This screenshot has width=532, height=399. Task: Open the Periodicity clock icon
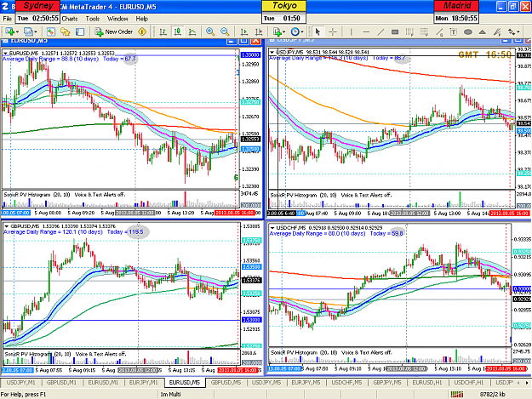point(295,31)
